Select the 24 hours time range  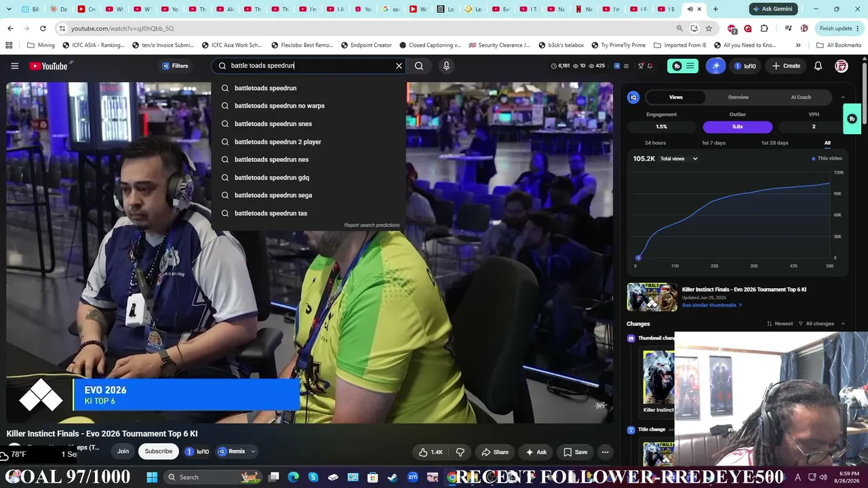click(655, 143)
